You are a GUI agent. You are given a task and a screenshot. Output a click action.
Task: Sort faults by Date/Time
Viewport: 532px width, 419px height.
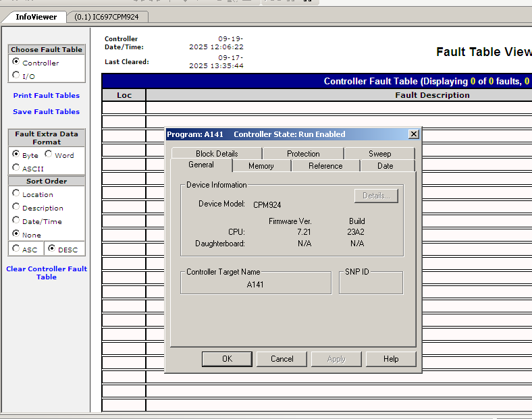coord(16,221)
